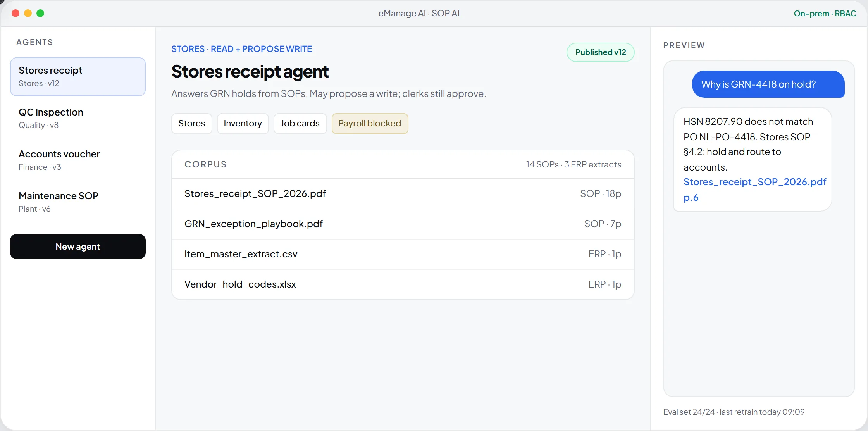Click the Payroll blocked chip
Screen dimensions: 868x431
click(x=370, y=124)
